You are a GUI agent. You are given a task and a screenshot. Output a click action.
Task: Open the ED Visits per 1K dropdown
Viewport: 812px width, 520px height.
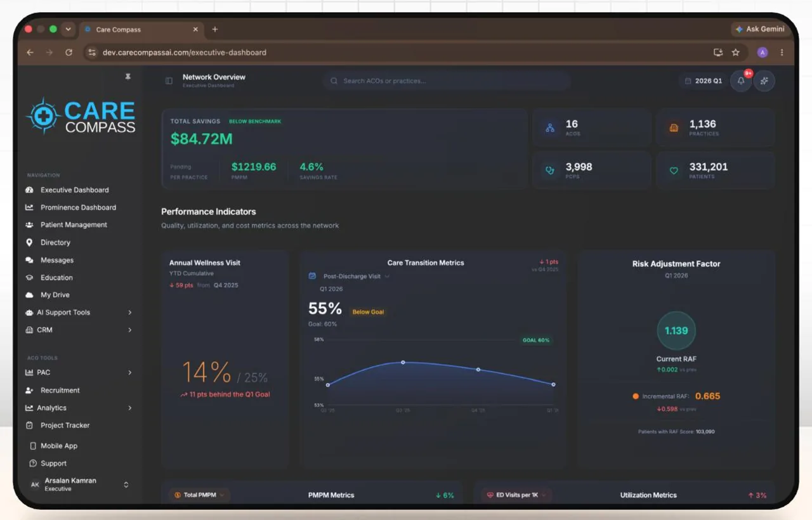click(515, 495)
